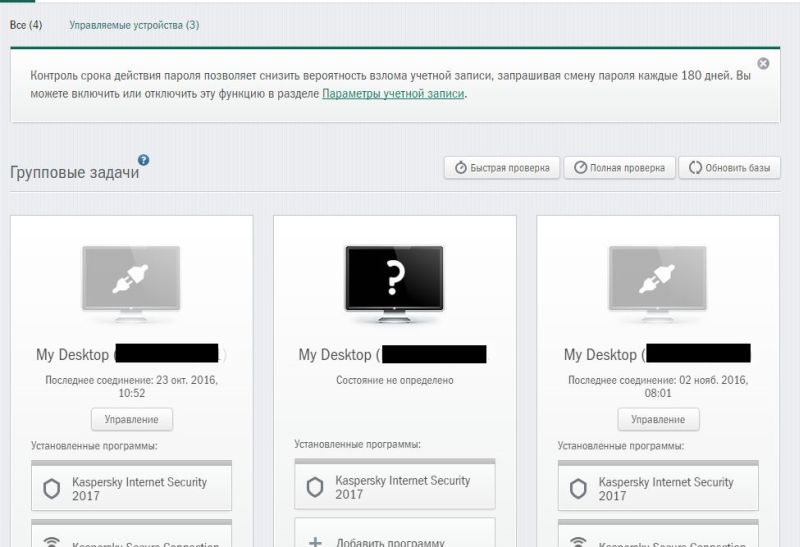Start Полная проверка full scan

[619, 168]
